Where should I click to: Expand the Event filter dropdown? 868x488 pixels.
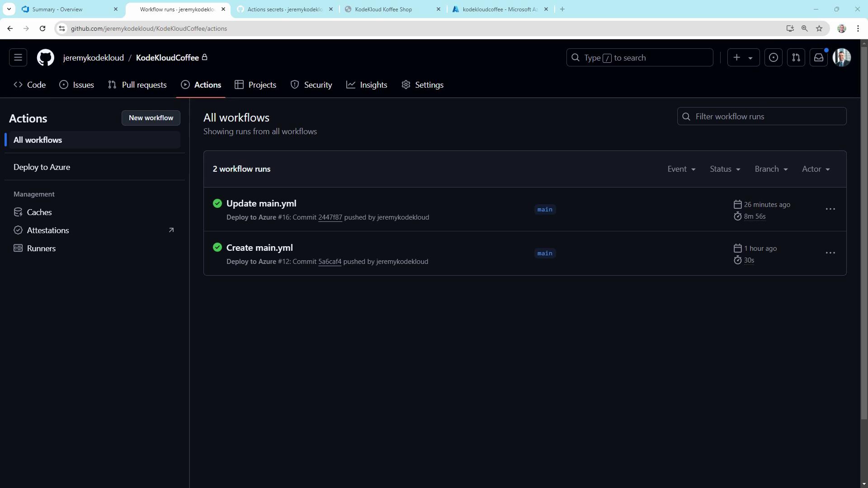681,169
